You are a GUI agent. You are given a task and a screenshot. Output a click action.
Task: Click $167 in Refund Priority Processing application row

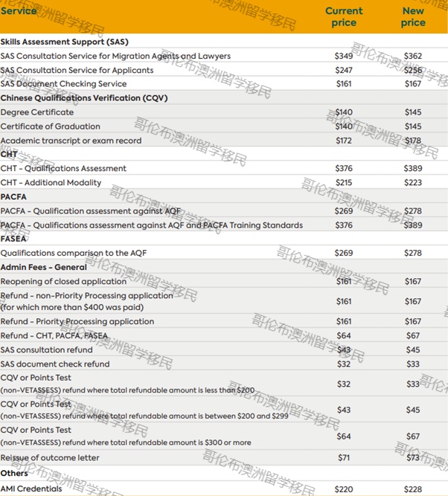pos(413,321)
